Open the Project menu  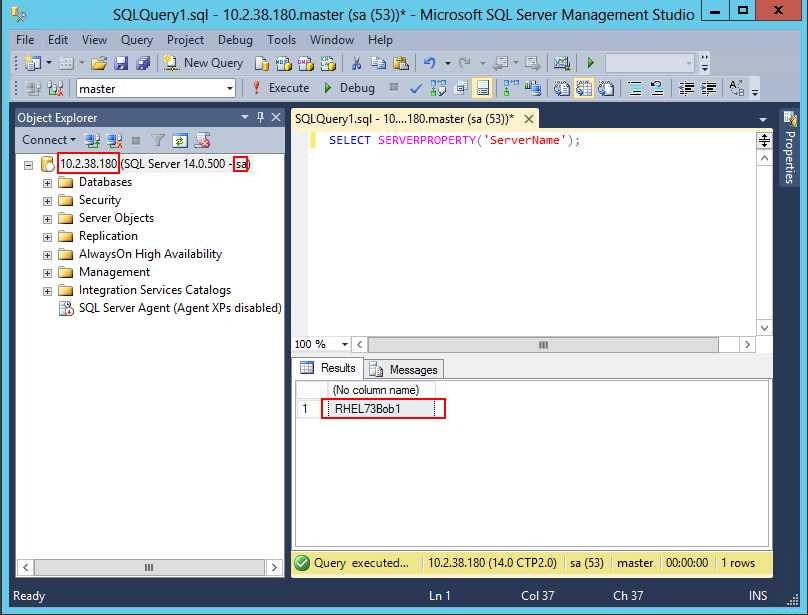pyautogui.click(x=185, y=40)
